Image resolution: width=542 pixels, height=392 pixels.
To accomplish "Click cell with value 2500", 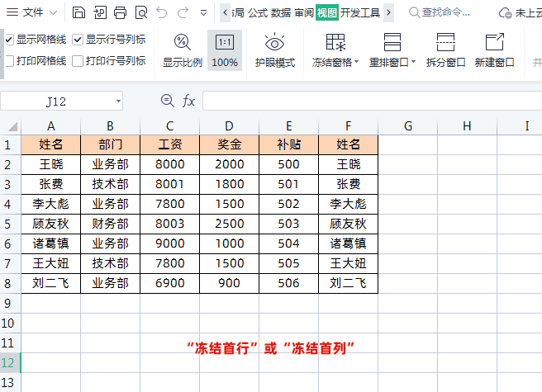I will [229, 224].
